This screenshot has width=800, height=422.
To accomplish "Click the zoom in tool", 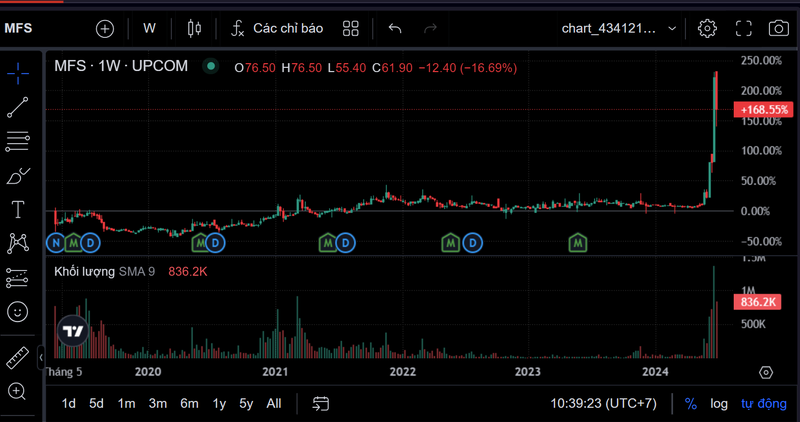I will (x=17, y=391).
